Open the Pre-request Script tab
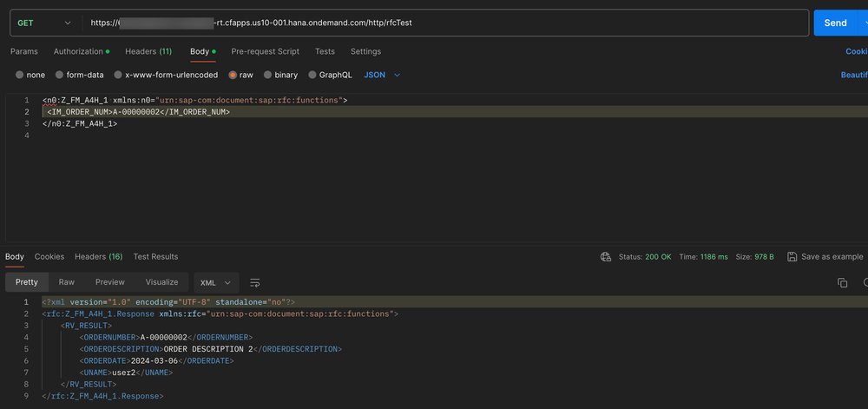The width and height of the screenshot is (868, 409). pyautogui.click(x=265, y=52)
